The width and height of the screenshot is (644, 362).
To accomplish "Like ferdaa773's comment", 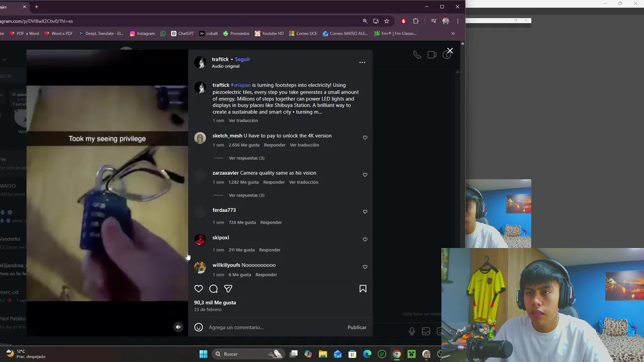I will click(365, 212).
